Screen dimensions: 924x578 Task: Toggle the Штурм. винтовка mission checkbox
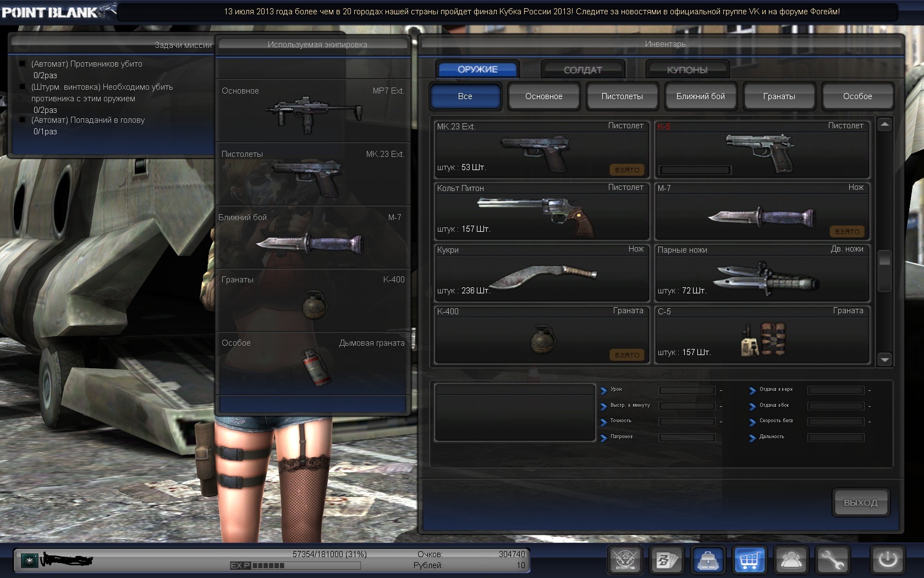pyautogui.click(x=23, y=86)
